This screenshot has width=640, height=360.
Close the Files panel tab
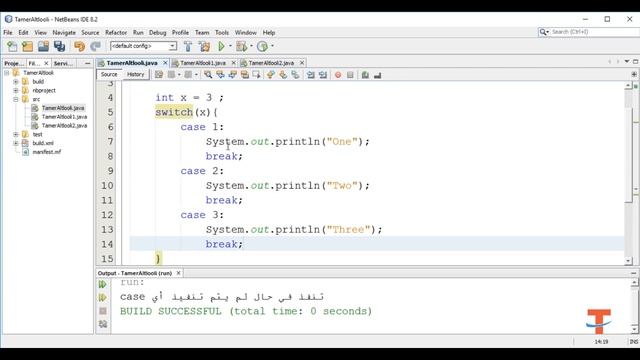click(x=46, y=63)
